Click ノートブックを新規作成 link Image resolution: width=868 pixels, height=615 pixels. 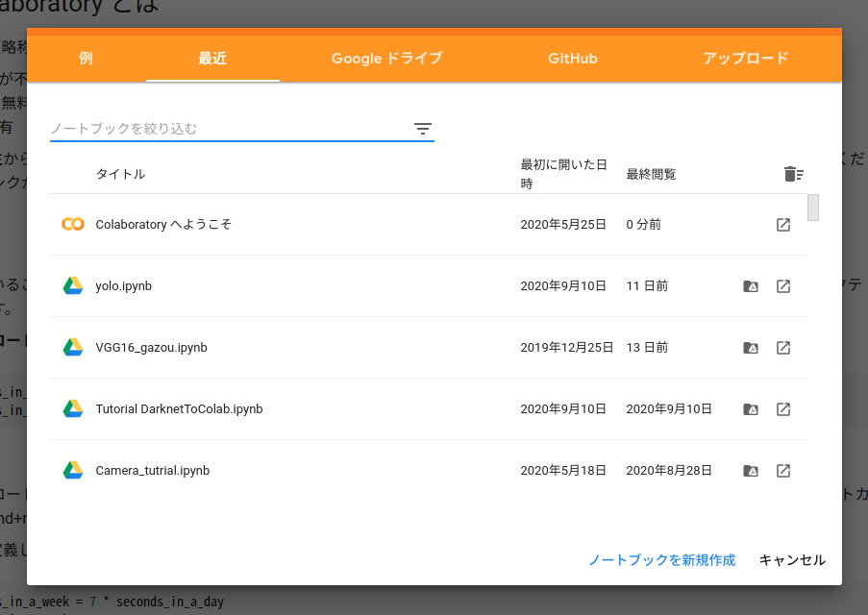[661, 560]
